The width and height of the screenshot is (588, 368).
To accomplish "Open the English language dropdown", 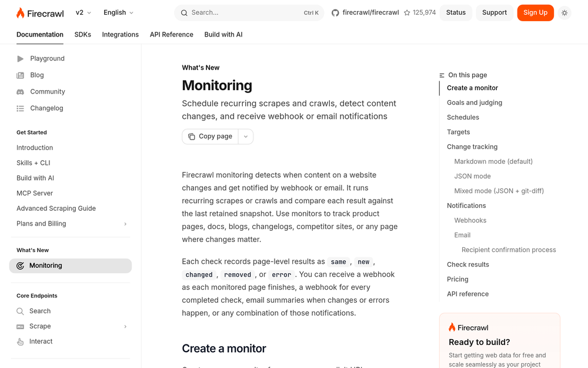I will (119, 13).
